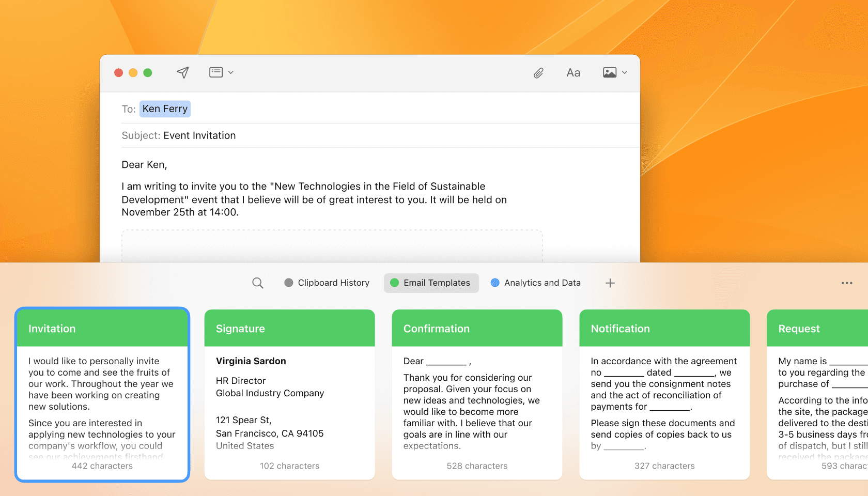Expand the photo browser dropdown arrow
The image size is (868, 496).
625,72
